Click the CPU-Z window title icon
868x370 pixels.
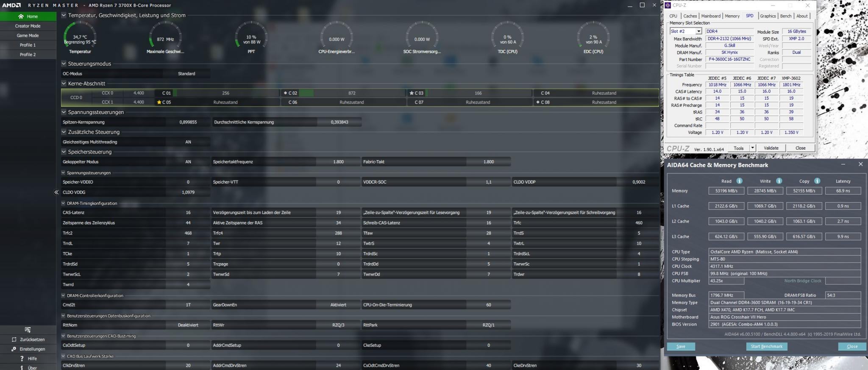668,5
